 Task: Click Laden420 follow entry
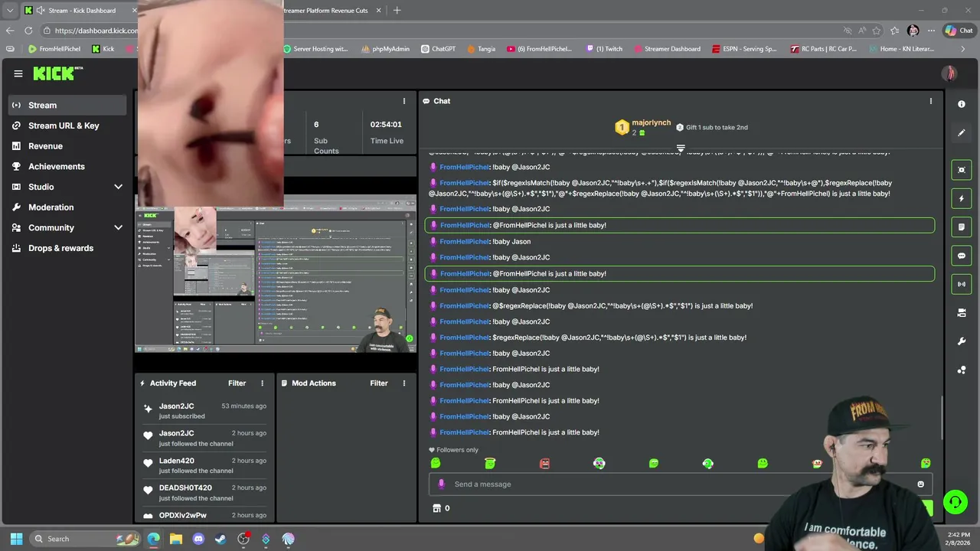point(205,465)
